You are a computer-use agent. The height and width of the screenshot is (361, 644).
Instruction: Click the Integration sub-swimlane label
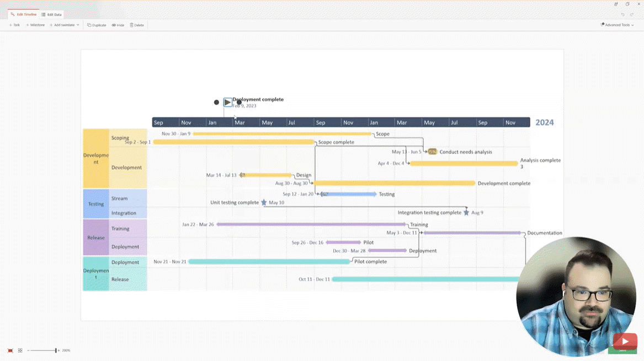coord(124,213)
